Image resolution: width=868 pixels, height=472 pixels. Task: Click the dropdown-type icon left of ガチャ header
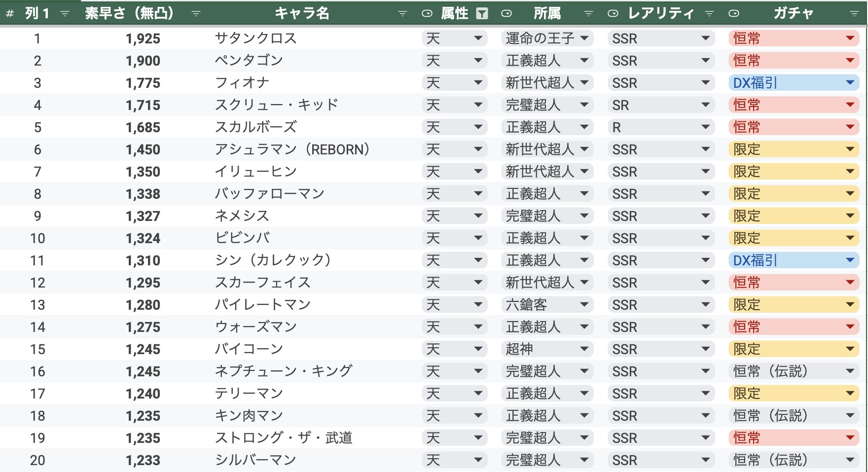(734, 14)
